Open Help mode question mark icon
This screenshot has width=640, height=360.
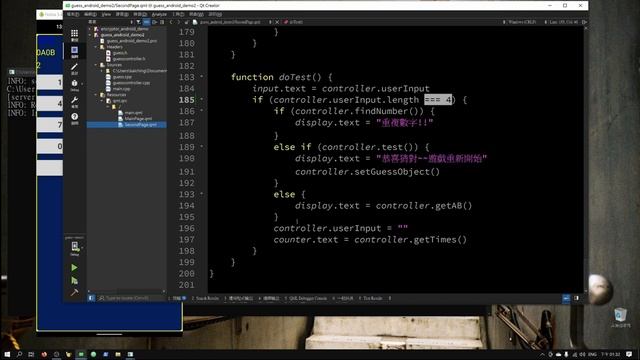click(x=74, y=118)
